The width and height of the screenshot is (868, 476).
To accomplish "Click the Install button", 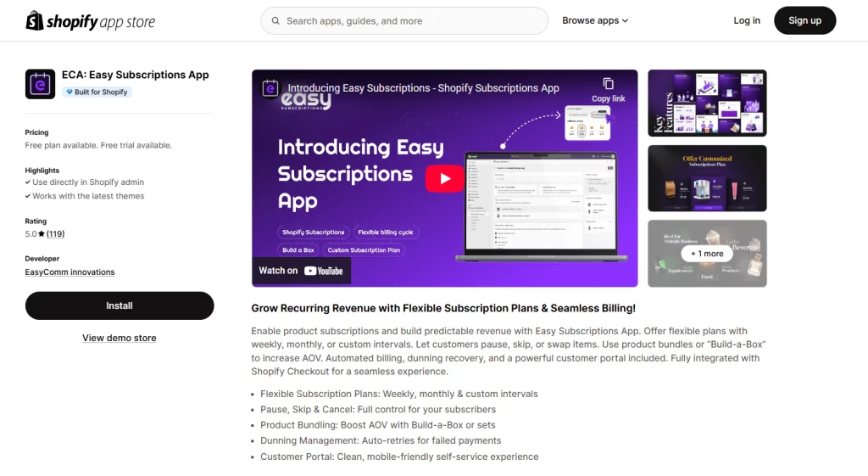I will (x=120, y=306).
